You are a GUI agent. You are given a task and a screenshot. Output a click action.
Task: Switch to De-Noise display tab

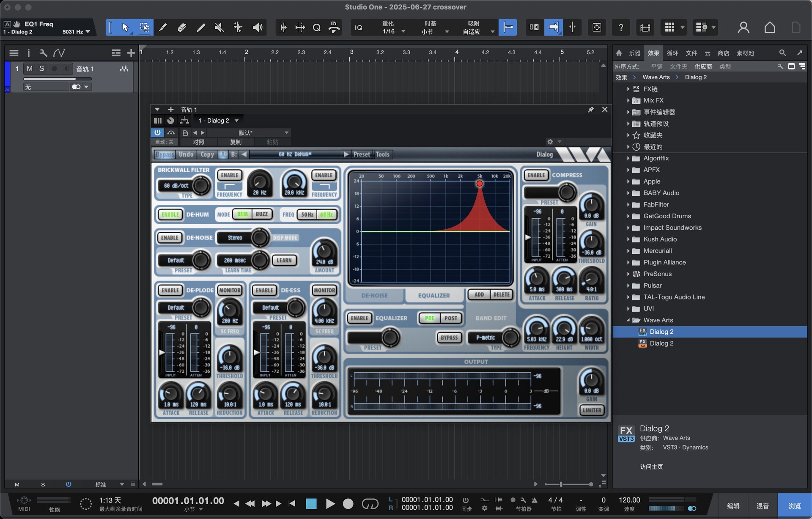374,295
